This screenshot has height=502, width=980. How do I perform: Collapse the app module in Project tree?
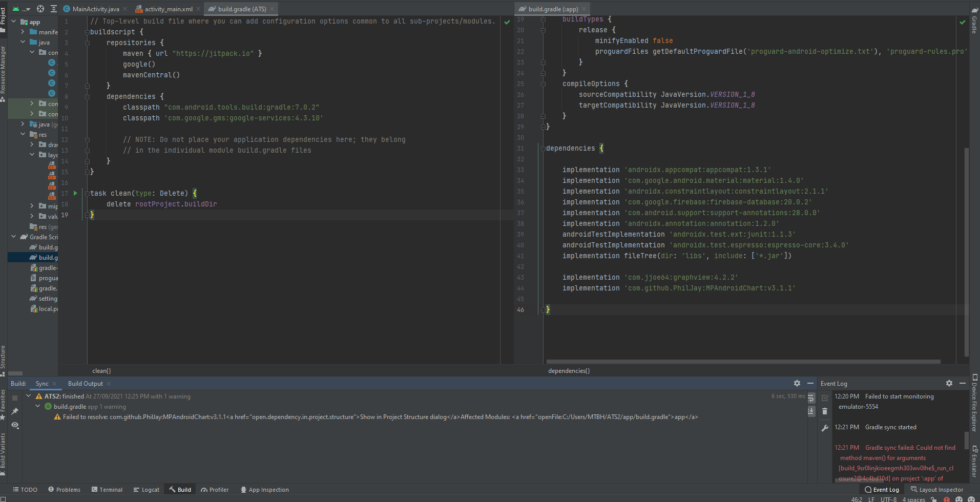pyautogui.click(x=14, y=22)
